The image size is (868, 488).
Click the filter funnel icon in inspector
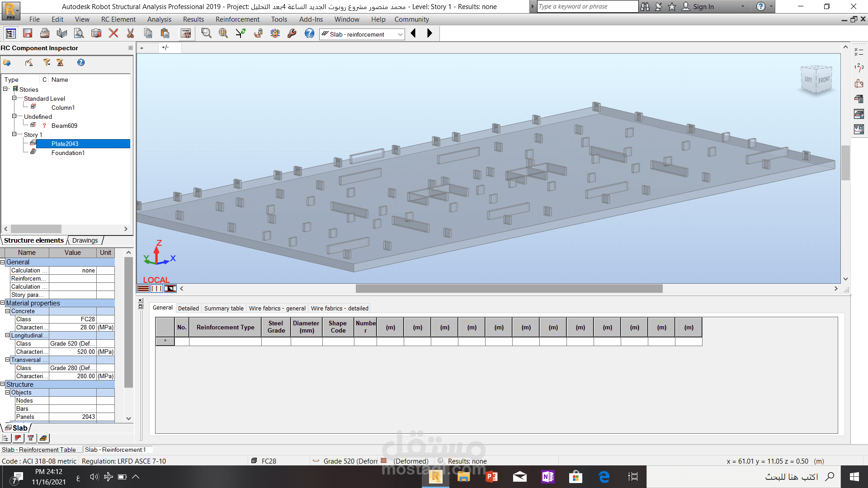(47, 63)
